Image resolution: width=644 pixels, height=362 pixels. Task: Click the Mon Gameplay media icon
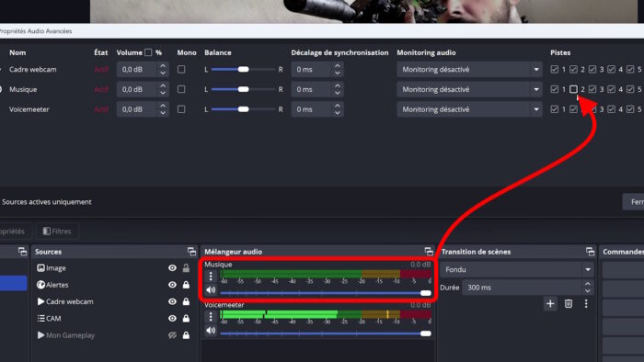[40, 335]
